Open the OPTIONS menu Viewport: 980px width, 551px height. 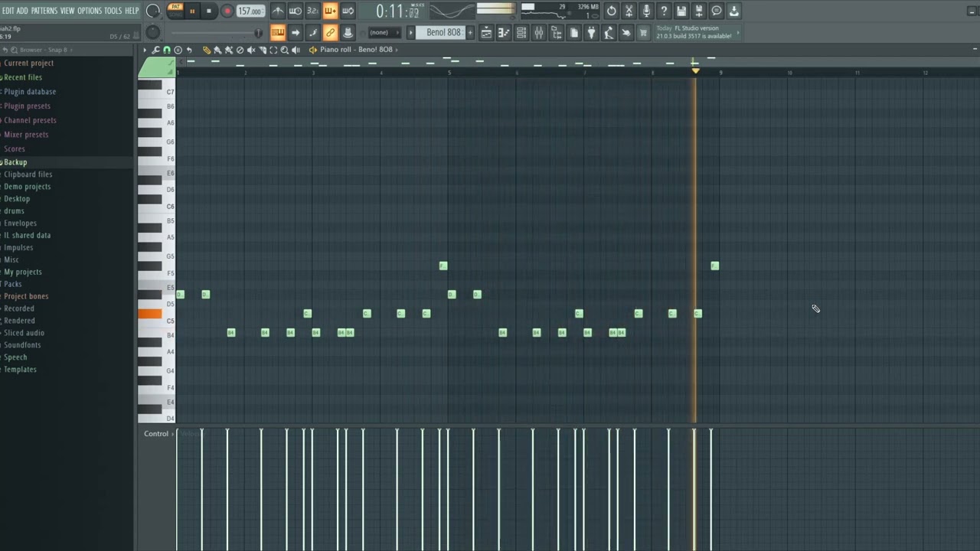tap(90, 11)
